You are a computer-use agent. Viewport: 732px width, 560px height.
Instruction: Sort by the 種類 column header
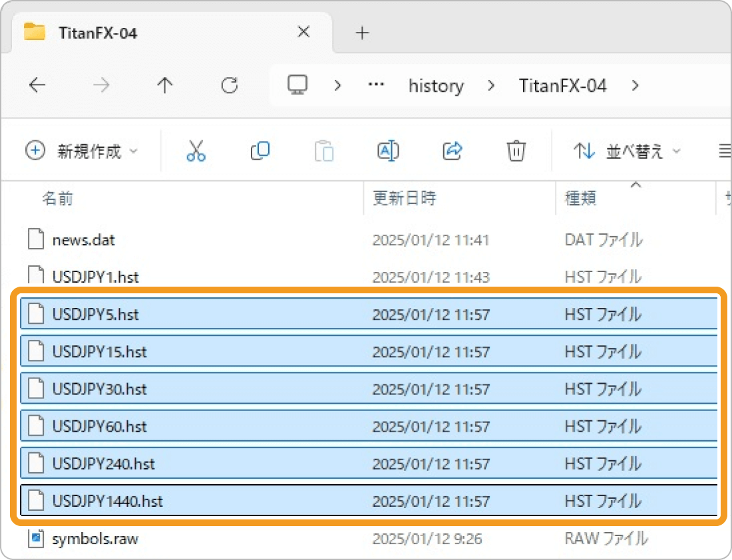(x=580, y=198)
